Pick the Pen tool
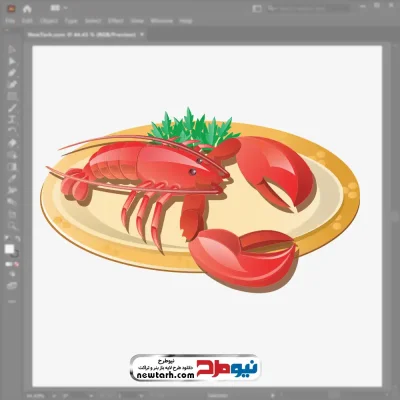 12,73
